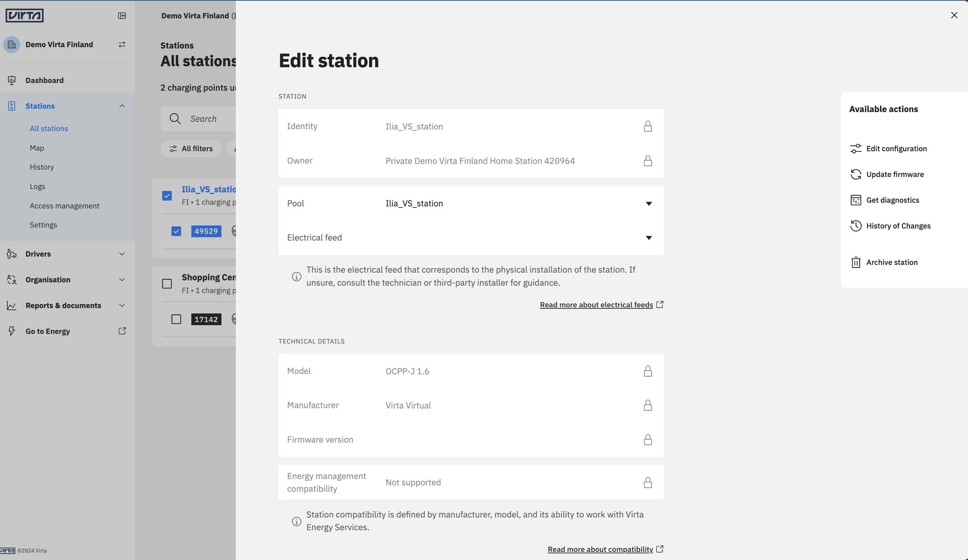This screenshot has width=968, height=560.
Task: Check the Shopping Centre station checkbox
Action: [167, 284]
